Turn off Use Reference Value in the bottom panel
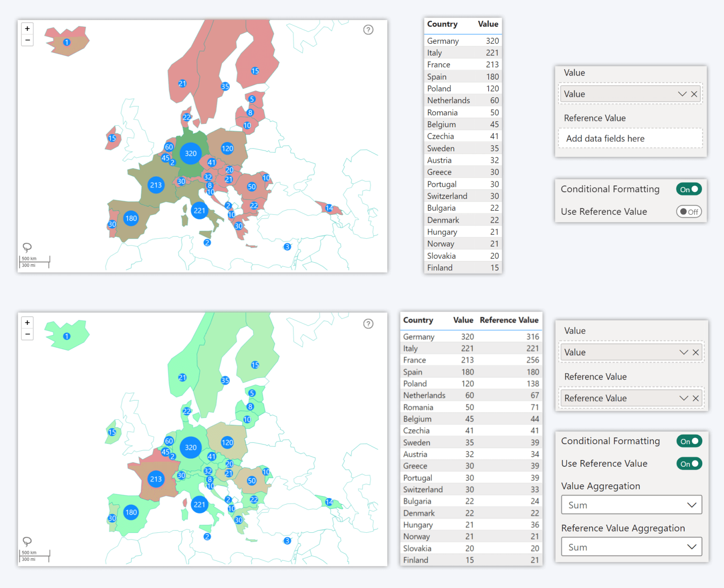 [689, 464]
